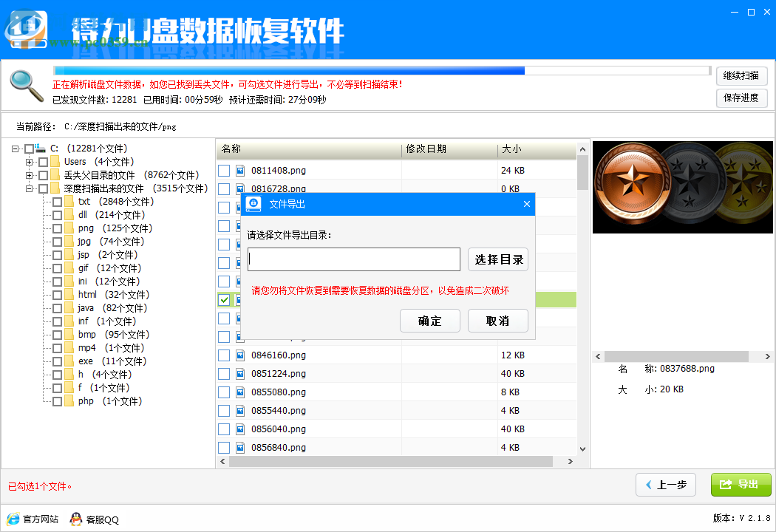
Task: Check the checkbox next to 0816728.png
Action: [x=224, y=188]
